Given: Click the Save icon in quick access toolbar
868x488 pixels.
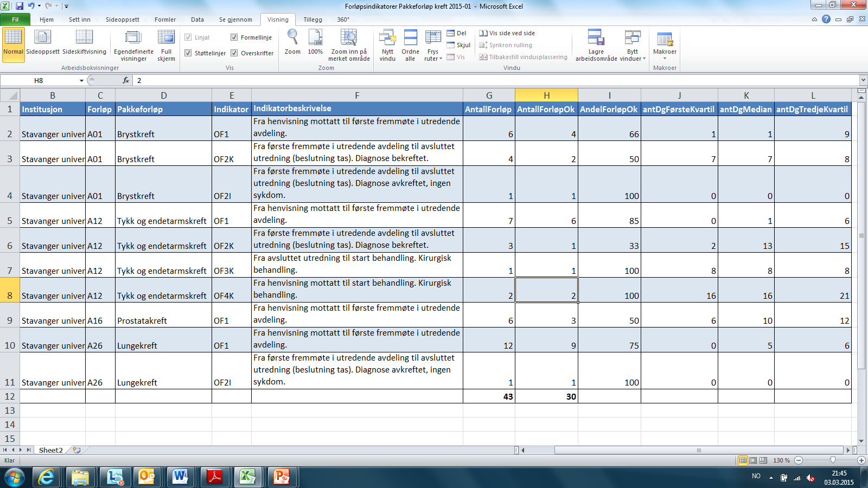Looking at the screenshot, I should pyautogui.click(x=20, y=6).
